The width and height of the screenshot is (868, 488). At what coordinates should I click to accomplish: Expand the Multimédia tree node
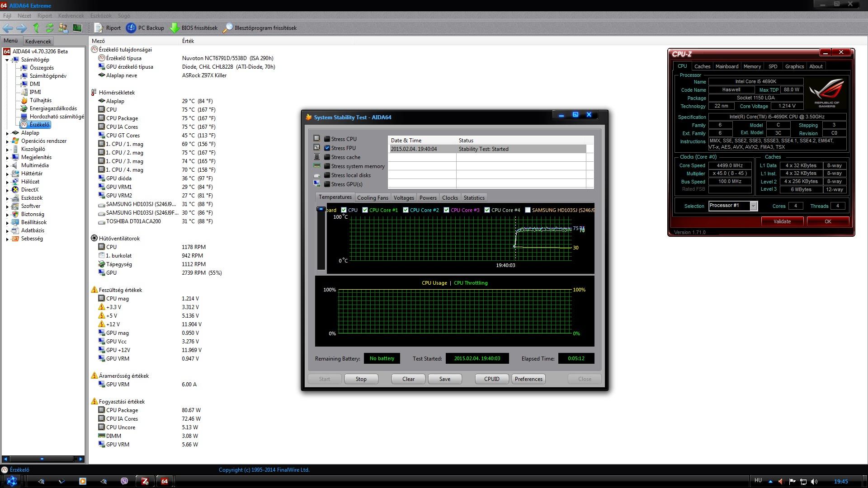click(x=7, y=166)
